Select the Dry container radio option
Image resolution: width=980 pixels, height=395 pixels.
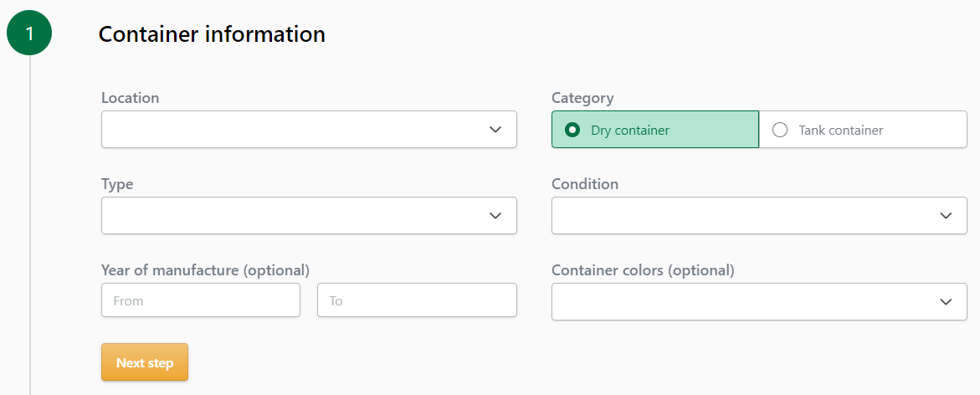click(572, 130)
